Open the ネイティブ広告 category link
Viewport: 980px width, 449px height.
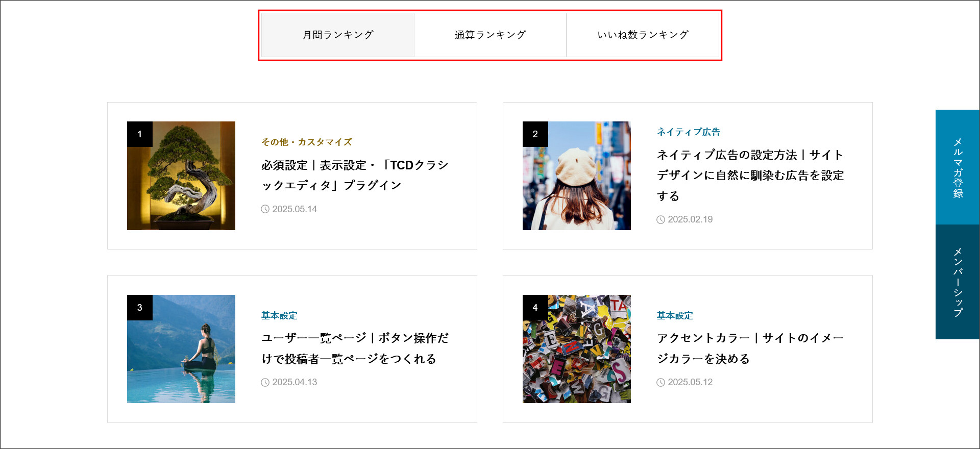[x=688, y=132]
